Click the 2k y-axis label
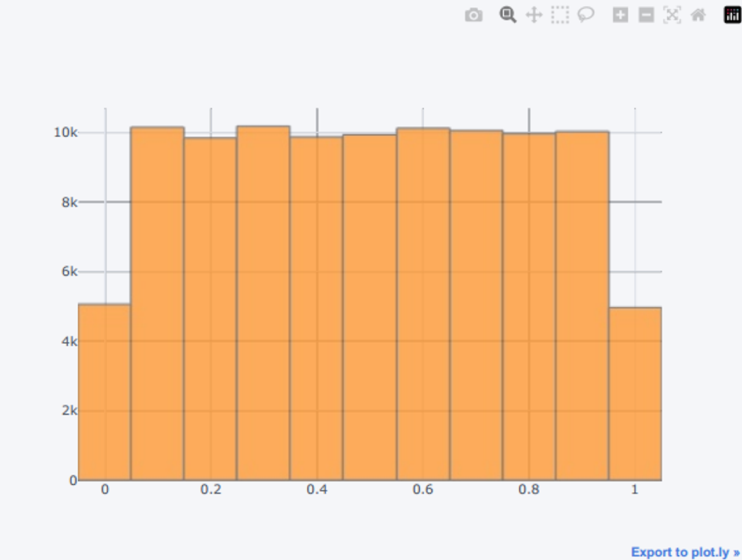Screen dimensions: 742x560 pyautogui.click(x=70, y=410)
